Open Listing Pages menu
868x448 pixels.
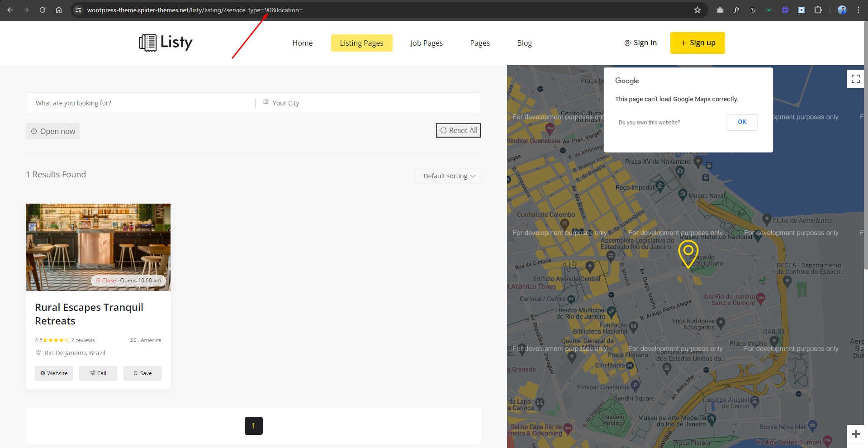coord(361,43)
